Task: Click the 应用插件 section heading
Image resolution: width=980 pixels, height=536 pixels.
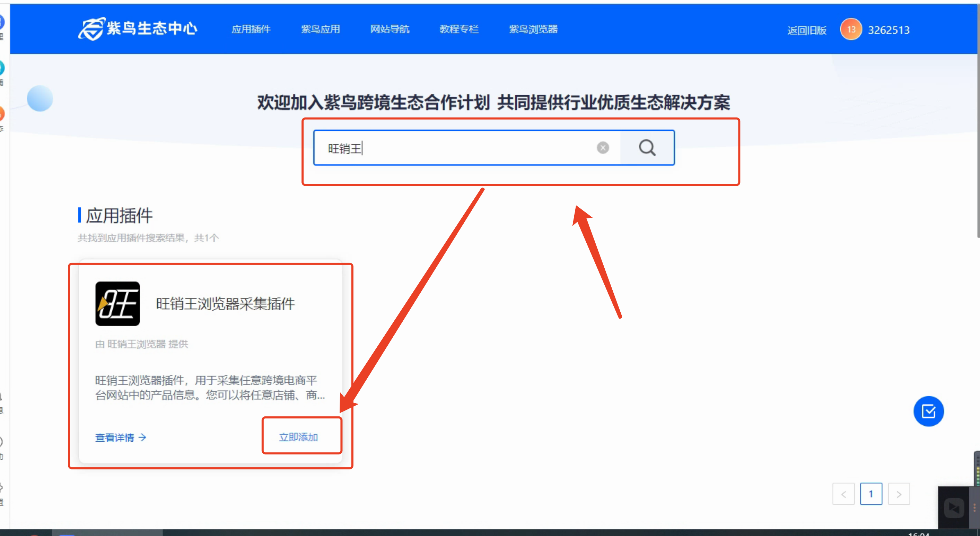Action: tap(119, 215)
